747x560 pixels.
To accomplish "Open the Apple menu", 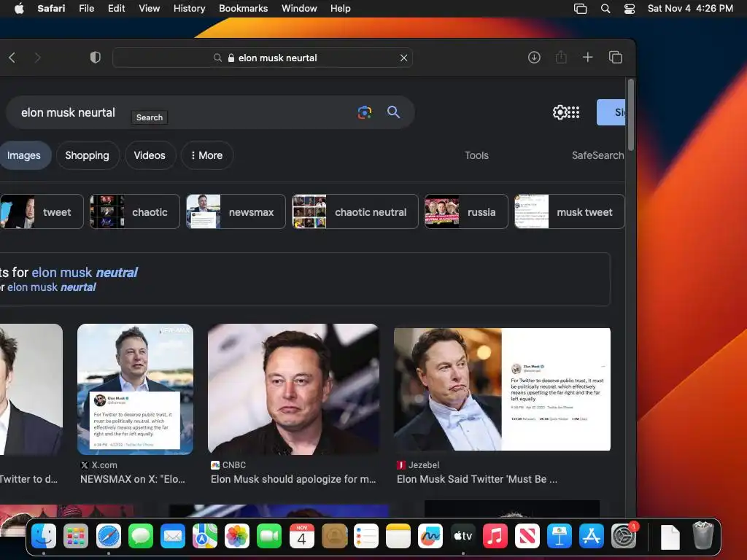I will pos(19,8).
